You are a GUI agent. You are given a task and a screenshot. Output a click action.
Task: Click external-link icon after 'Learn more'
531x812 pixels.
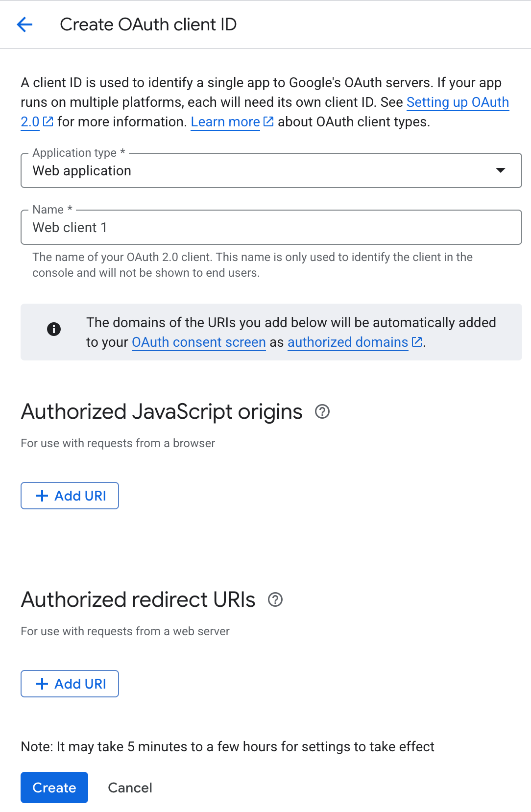pyautogui.click(x=268, y=121)
